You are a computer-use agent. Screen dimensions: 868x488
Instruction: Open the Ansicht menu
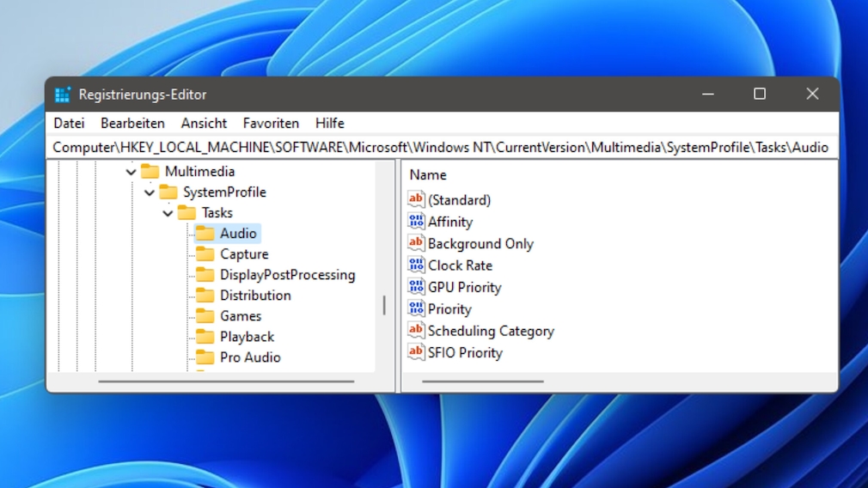(x=204, y=123)
